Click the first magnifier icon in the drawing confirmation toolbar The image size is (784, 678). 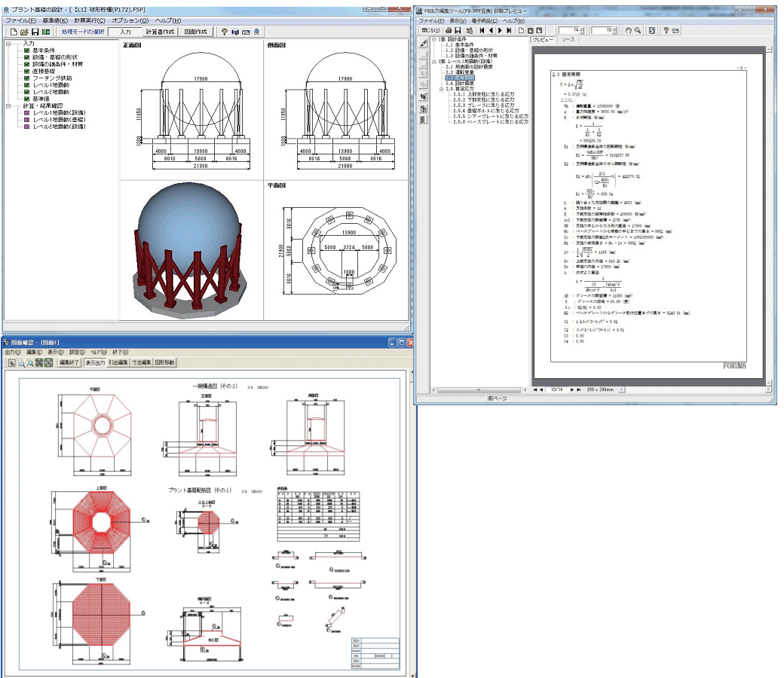(x=22, y=363)
